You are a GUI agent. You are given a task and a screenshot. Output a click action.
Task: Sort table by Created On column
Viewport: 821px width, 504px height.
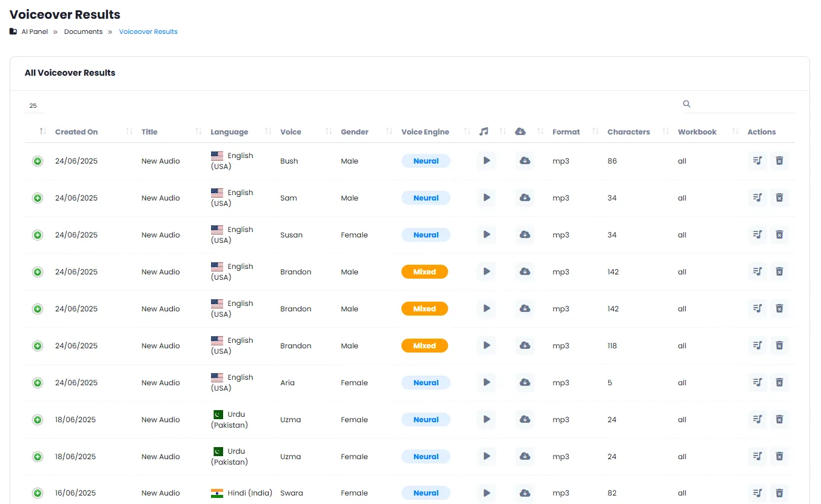[x=76, y=132]
